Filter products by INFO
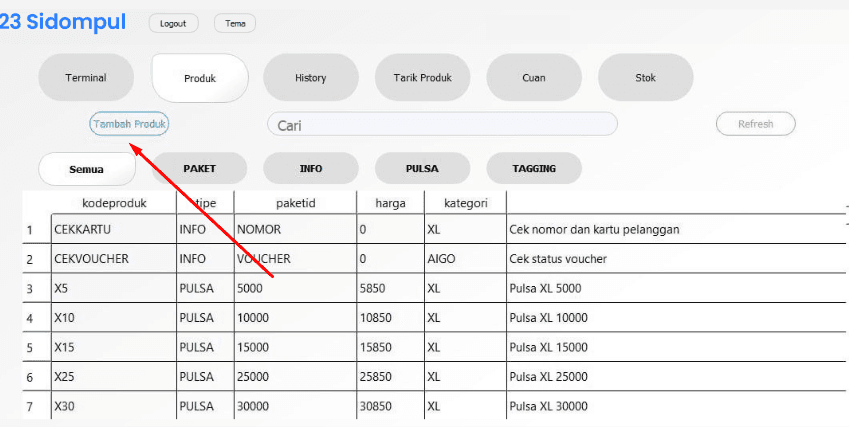Viewport: 849px width, 427px height. click(310, 168)
